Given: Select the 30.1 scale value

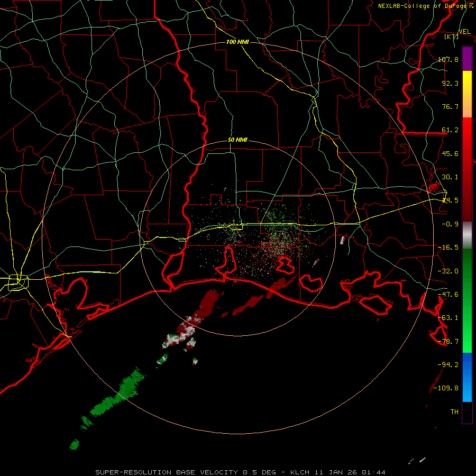Looking at the screenshot, I should point(450,177).
